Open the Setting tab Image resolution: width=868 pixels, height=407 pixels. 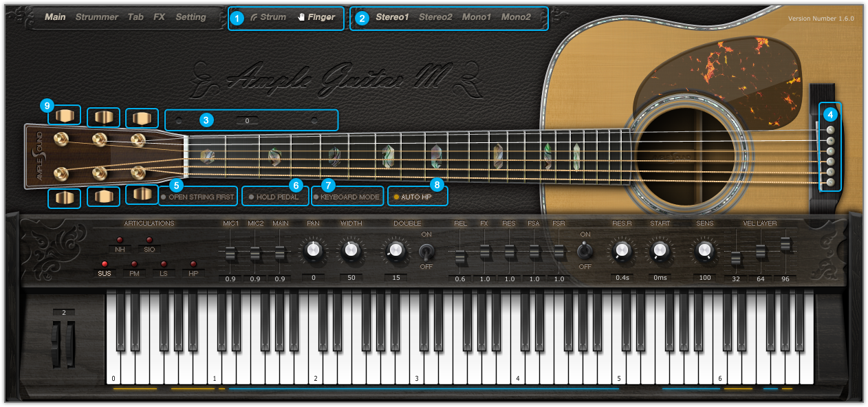[x=191, y=17]
